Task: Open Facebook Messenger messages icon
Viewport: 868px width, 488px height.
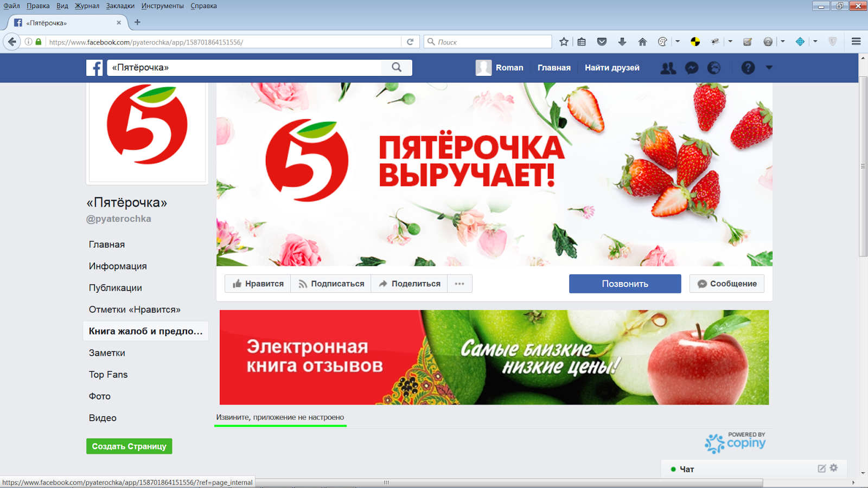Action: click(x=692, y=68)
